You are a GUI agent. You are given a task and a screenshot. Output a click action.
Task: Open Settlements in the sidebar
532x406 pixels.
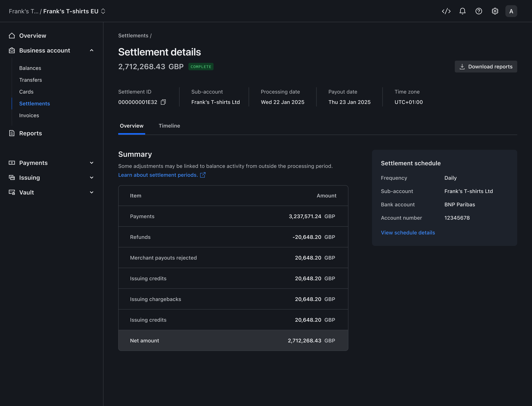click(x=35, y=103)
